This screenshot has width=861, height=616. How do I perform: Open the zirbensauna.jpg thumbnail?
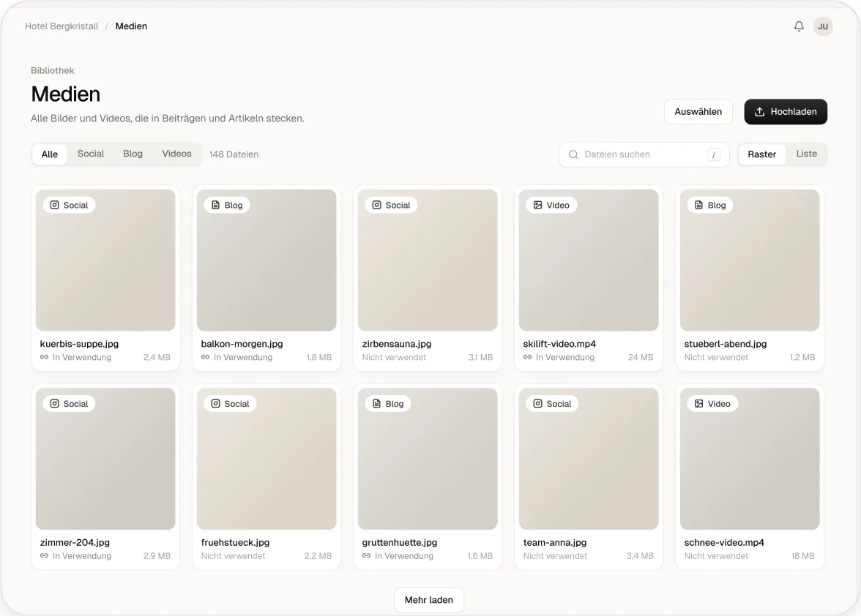(428, 260)
